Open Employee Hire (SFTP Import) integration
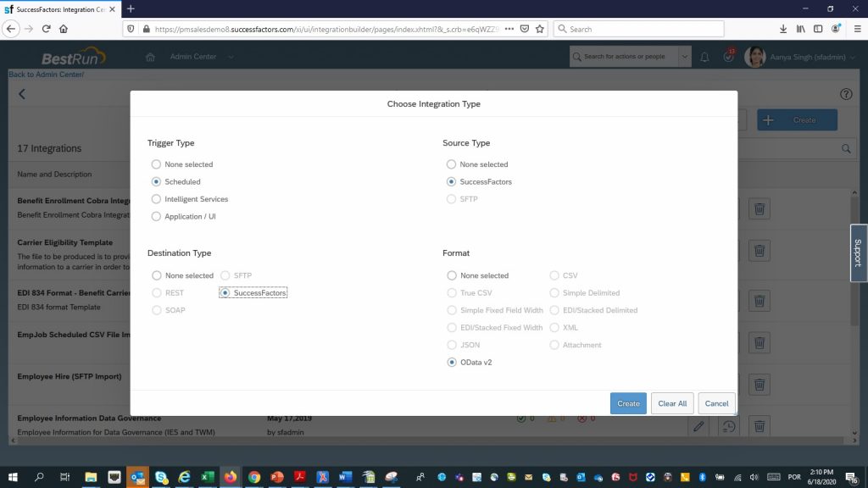This screenshot has height=488, width=868. point(70,376)
